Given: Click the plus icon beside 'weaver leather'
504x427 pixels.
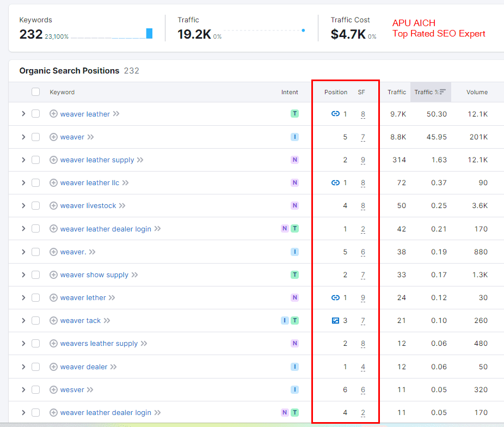Looking at the screenshot, I should pyautogui.click(x=53, y=114).
